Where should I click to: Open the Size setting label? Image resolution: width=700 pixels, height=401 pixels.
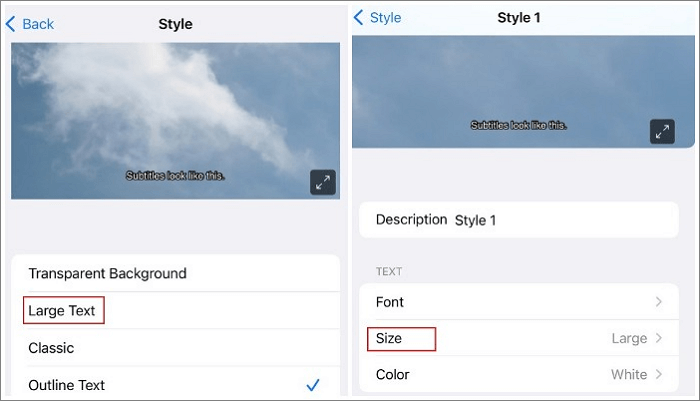(389, 339)
